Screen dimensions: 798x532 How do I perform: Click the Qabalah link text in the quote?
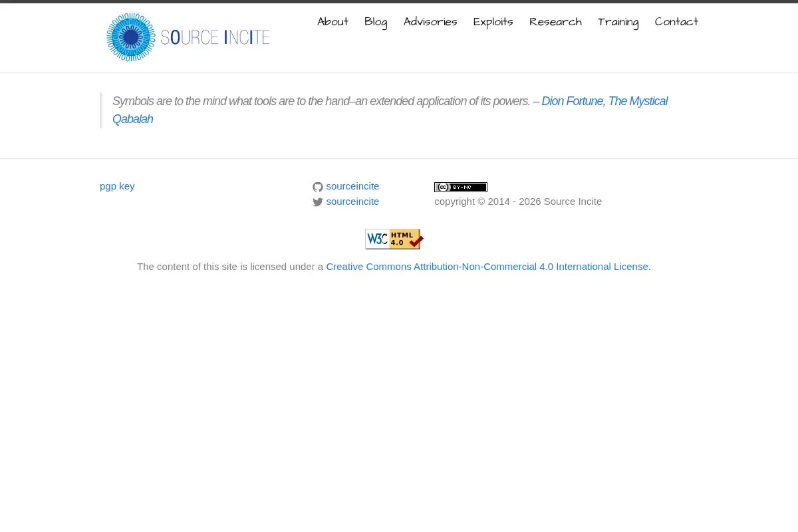coord(132,119)
